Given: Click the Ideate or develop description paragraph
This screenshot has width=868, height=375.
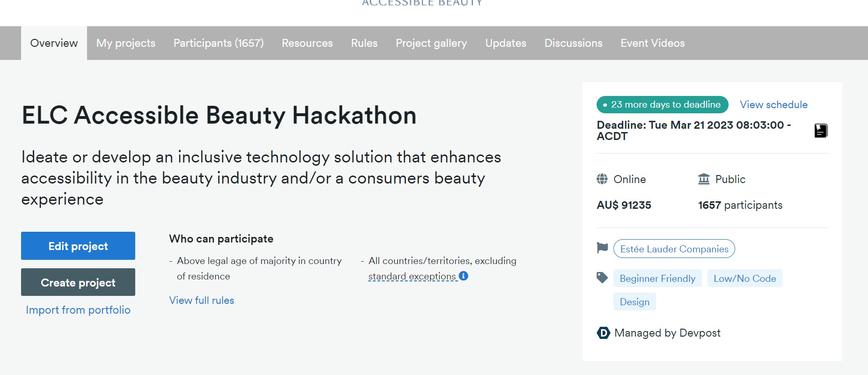Looking at the screenshot, I should point(261,178).
